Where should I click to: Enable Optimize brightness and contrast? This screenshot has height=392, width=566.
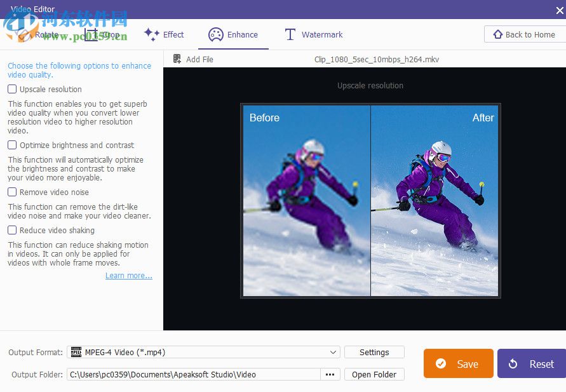(11, 145)
